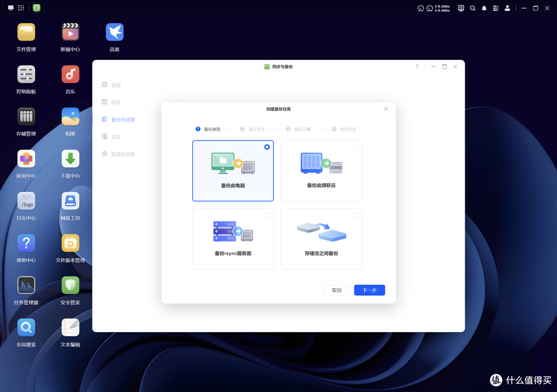This screenshot has width=557, height=392.
Task: Open the 文本编辑 desktop icon
Action: click(x=70, y=328)
